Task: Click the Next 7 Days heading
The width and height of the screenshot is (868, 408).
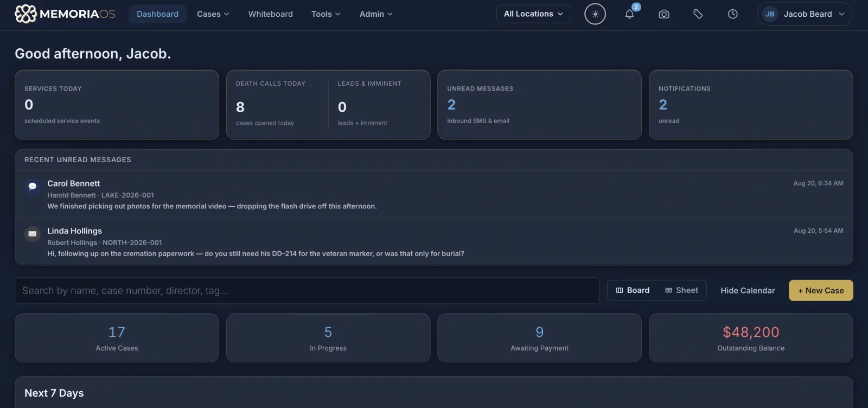Action: [x=54, y=393]
